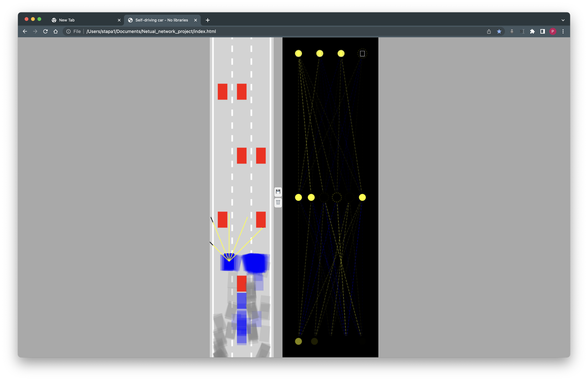Click the home icon
The height and width of the screenshot is (381, 588).
point(56,31)
